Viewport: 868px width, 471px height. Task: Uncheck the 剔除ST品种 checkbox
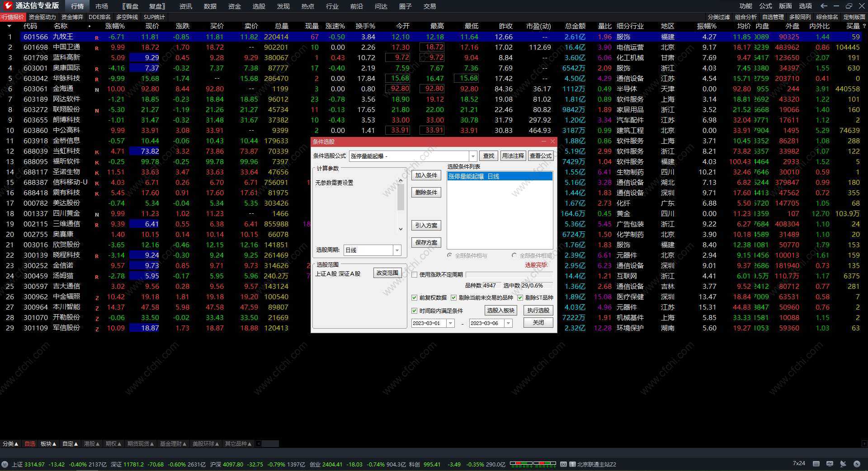click(520, 297)
